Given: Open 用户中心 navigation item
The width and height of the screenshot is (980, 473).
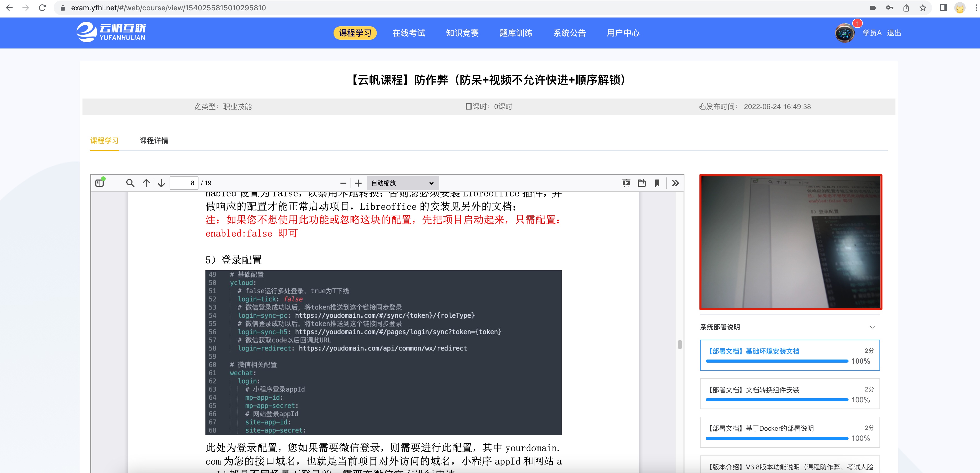Looking at the screenshot, I should pos(623,33).
